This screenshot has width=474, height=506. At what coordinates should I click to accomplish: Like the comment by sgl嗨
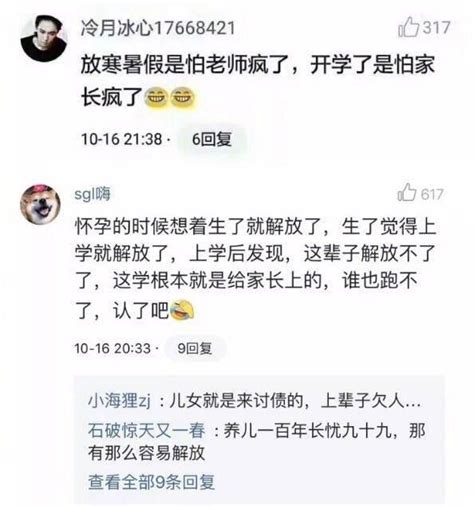[407, 192]
